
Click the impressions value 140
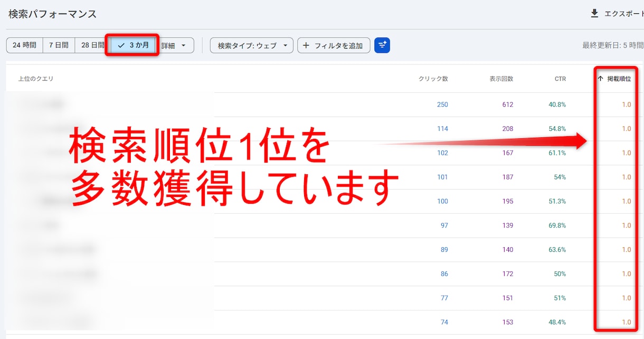(x=508, y=250)
